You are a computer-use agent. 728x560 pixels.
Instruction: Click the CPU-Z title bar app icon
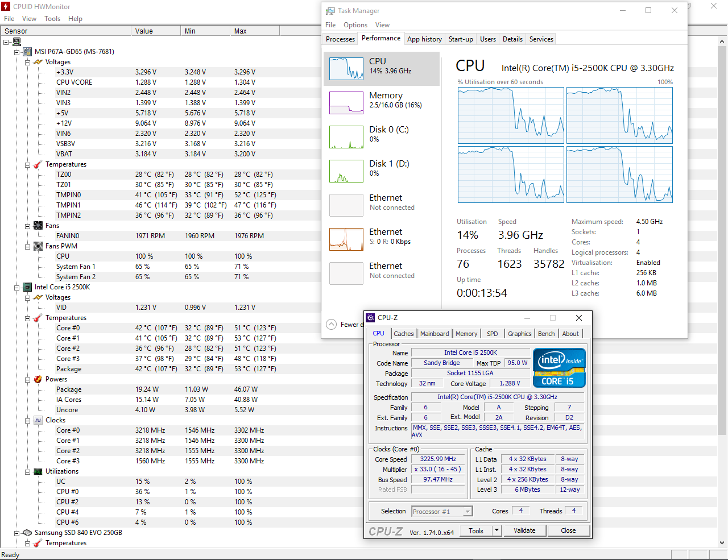tap(371, 318)
